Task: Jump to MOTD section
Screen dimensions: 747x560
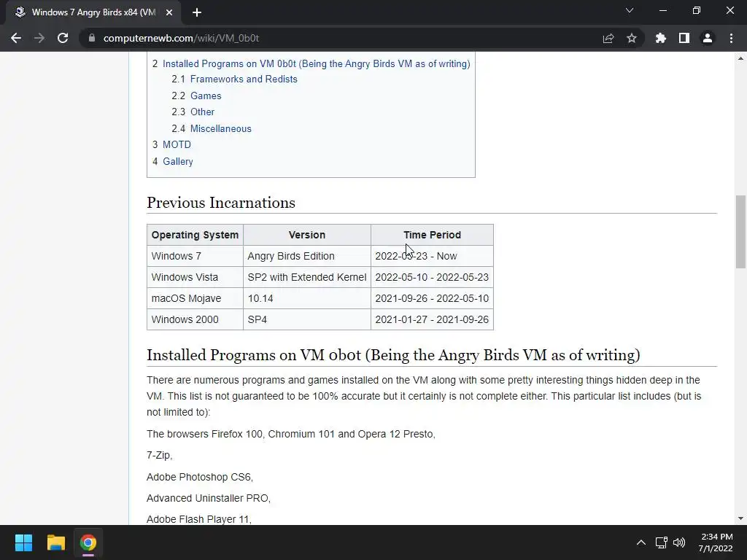Action: [x=177, y=145]
